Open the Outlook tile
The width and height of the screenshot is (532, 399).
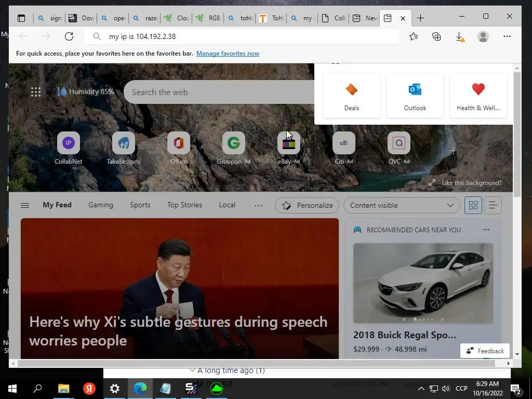[415, 96]
